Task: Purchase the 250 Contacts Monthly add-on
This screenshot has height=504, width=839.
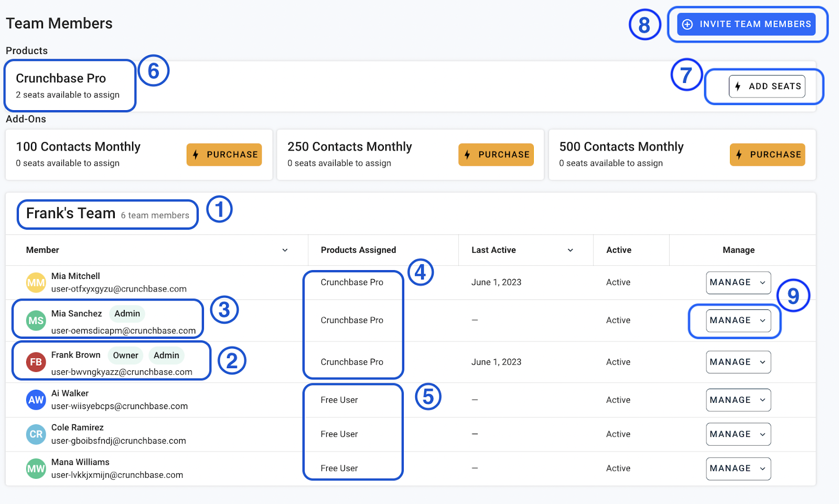Action: click(496, 155)
